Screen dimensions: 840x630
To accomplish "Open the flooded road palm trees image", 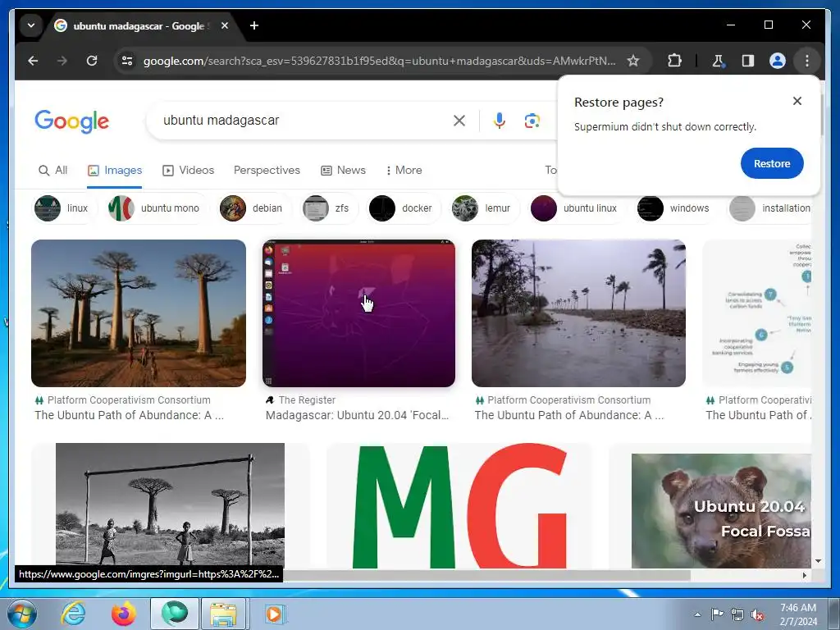I will pos(578,313).
